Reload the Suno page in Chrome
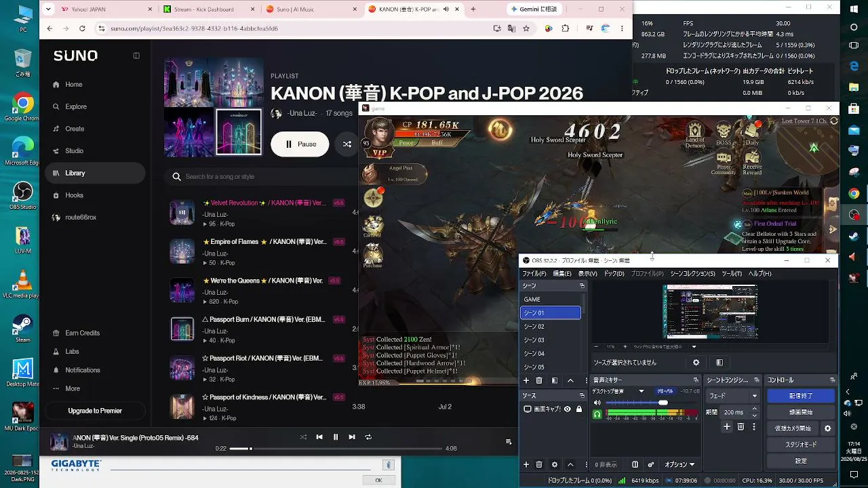Screen dimensions: 868x488 click(x=82, y=28)
